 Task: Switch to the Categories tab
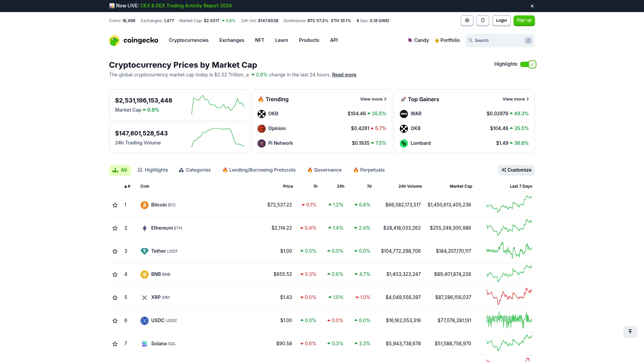[195, 170]
